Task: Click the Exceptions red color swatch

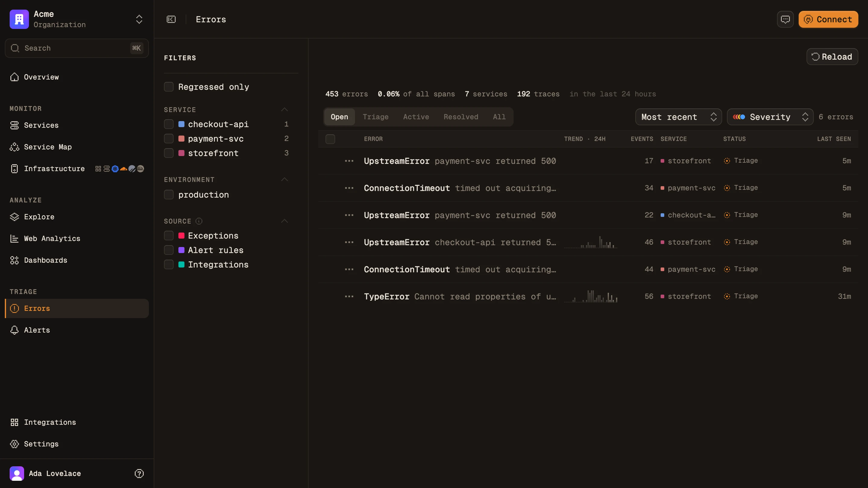Action: 181,236
